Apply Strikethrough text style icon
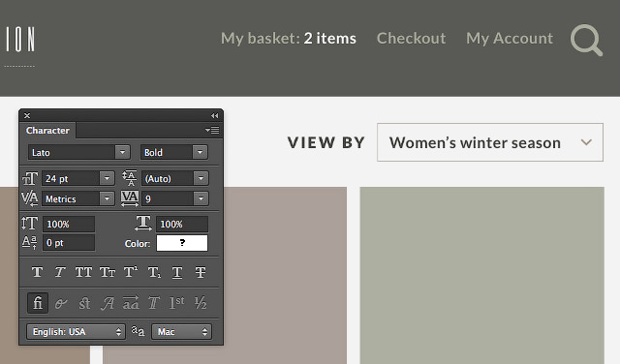This screenshot has width=620, height=364. click(201, 272)
